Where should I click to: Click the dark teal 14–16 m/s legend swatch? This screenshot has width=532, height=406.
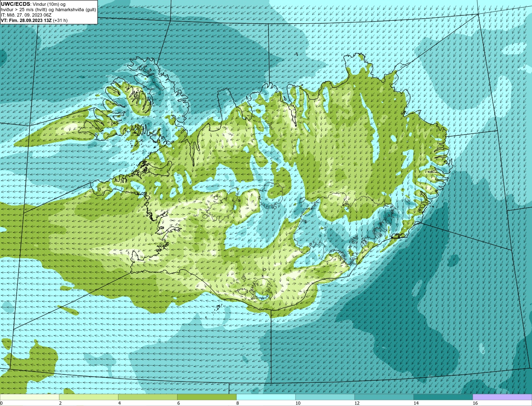[x=443, y=397]
